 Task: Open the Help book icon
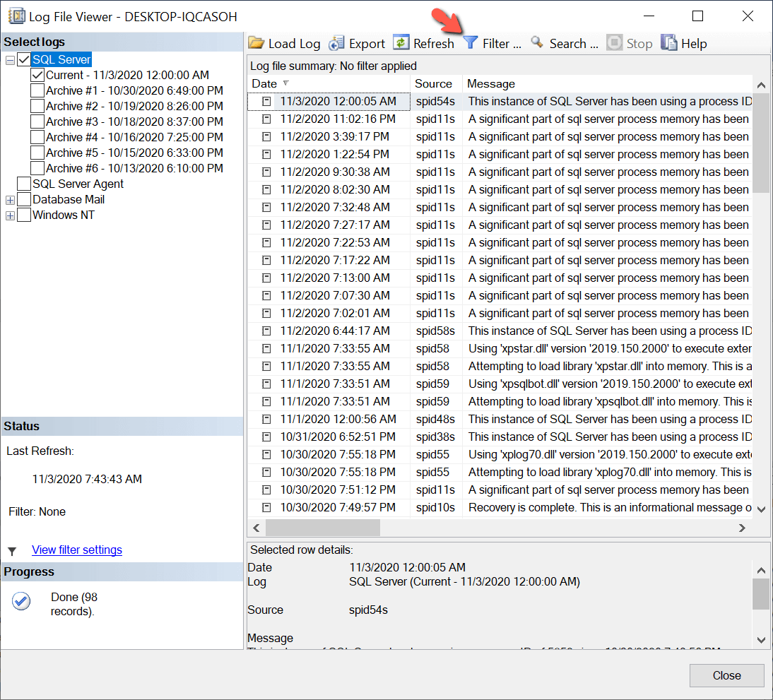coord(669,43)
